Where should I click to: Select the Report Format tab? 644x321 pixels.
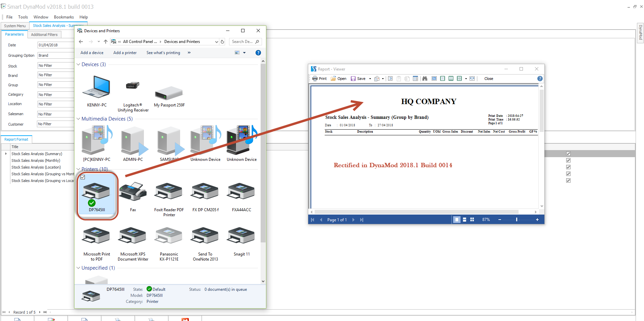coord(16,139)
